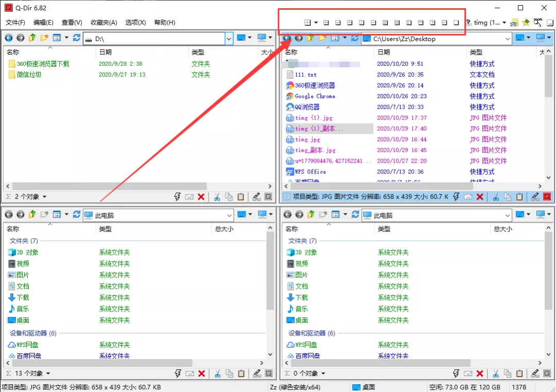The image size is (556, 392).
Task: Open the 收藏夹(A) menu
Action: 103,22
